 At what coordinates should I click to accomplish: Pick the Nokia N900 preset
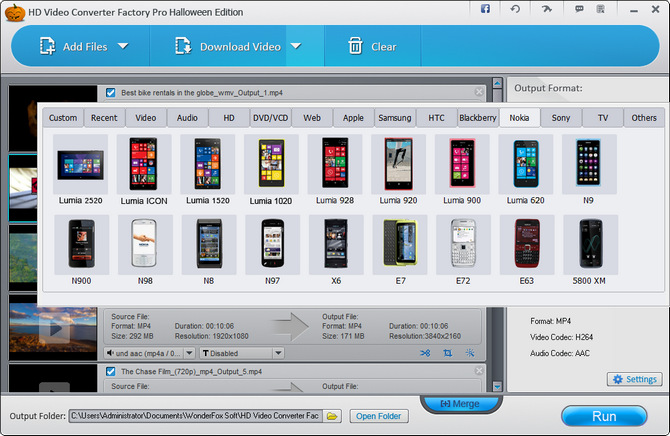click(82, 250)
